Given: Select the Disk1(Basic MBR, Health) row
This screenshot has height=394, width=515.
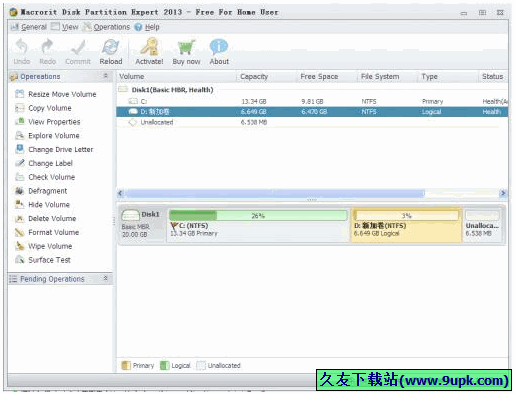Looking at the screenshot, I should (x=312, y=90).
